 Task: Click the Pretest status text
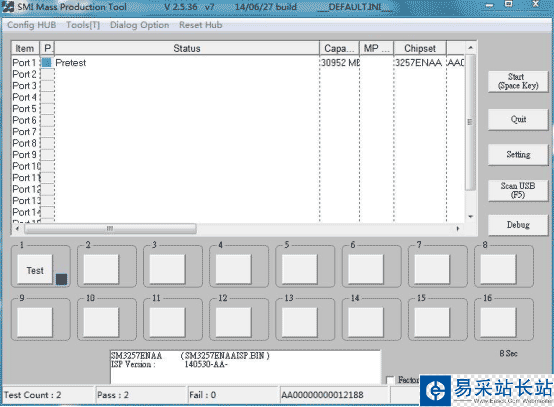[x=71, y=63]
